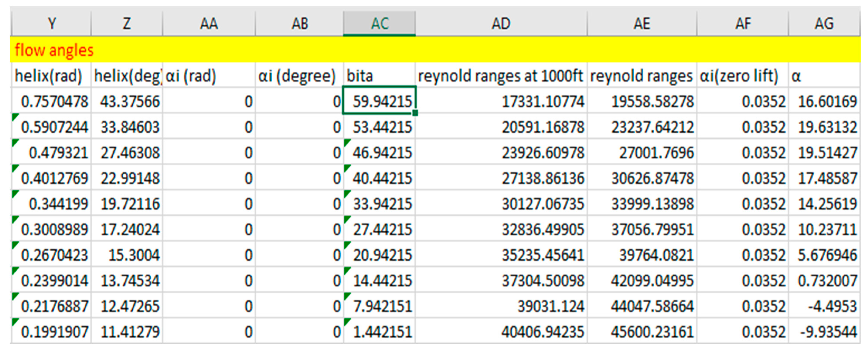Select column header Z
This screenshot has width=868, height=351.
(x=127, y=23)
